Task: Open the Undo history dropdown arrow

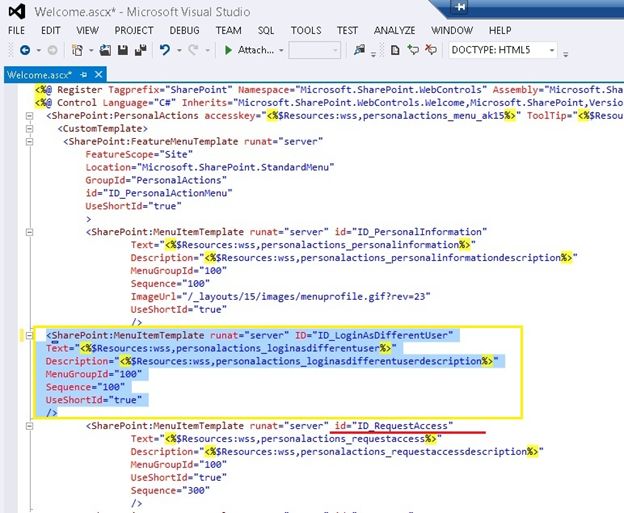Action: click(179, 51)
